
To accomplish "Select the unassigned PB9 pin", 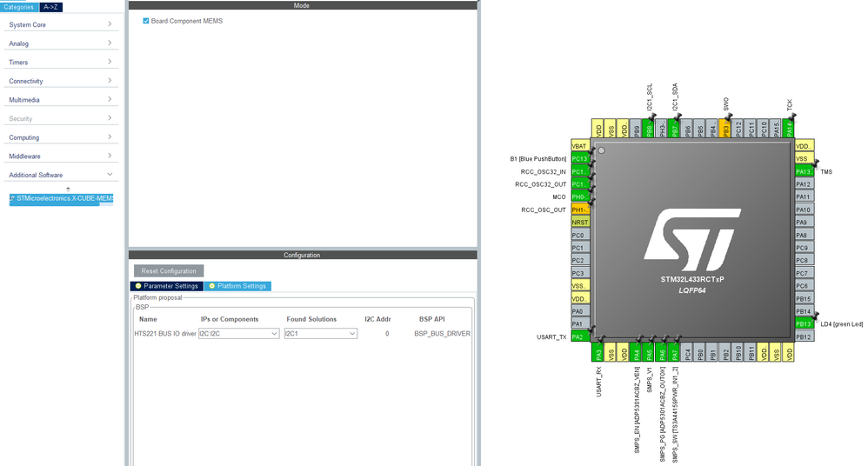I will click(637, 129).
